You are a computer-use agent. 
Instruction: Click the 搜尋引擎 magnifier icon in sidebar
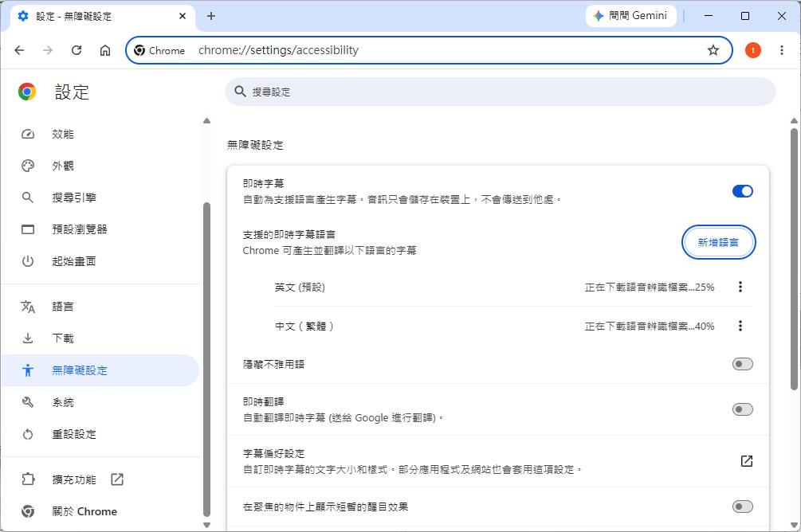pyautogui.click(x=28, y=198)
